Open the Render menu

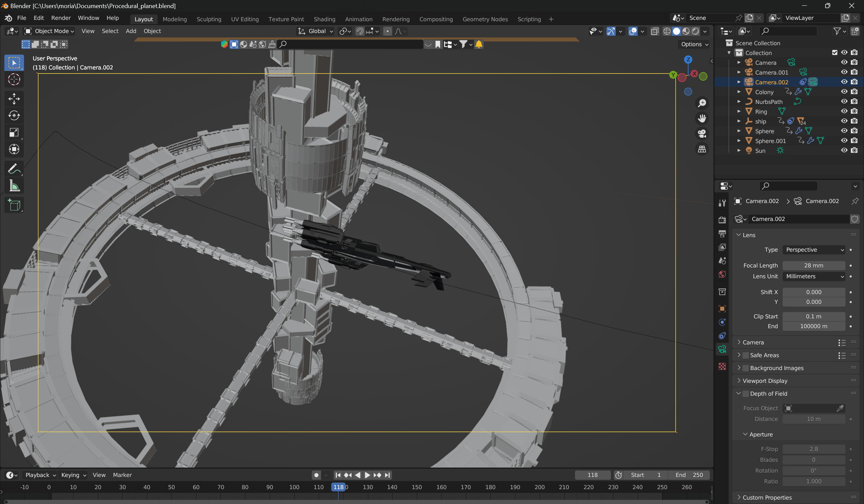61,18
